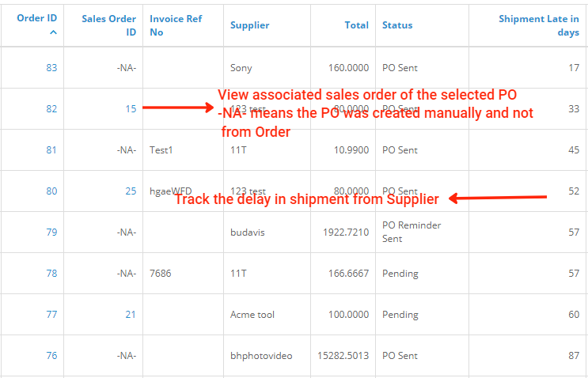The image size is (588, 378).
Task: Open purchase order 82
Action: point(51,109)
